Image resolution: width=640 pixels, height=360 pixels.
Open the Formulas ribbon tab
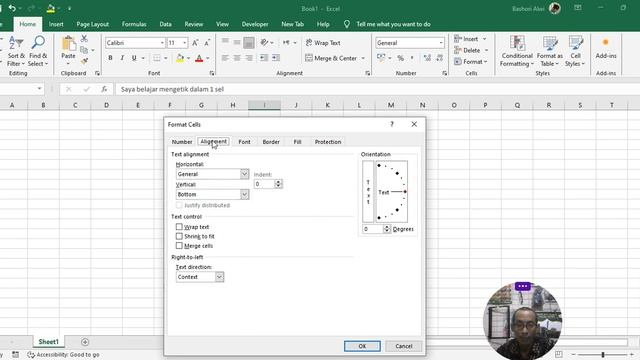pyautogui.click(x=134, y=24)
